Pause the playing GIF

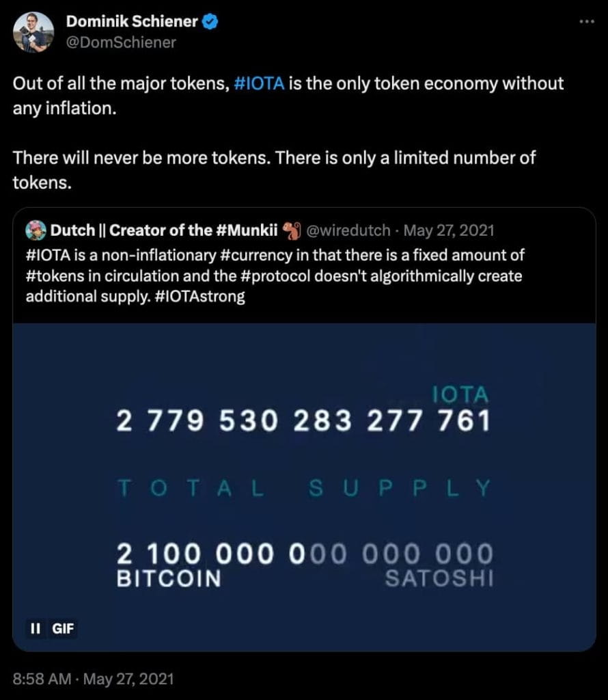pos(35,629)
